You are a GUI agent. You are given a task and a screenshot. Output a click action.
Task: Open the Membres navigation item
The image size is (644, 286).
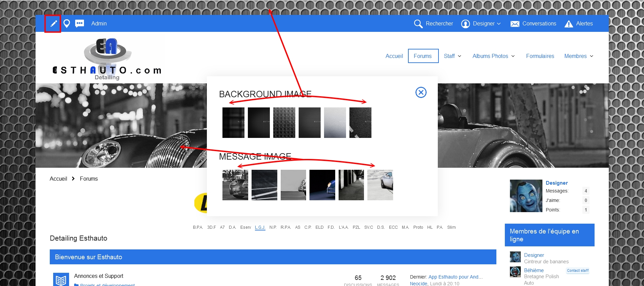point(575,56)
